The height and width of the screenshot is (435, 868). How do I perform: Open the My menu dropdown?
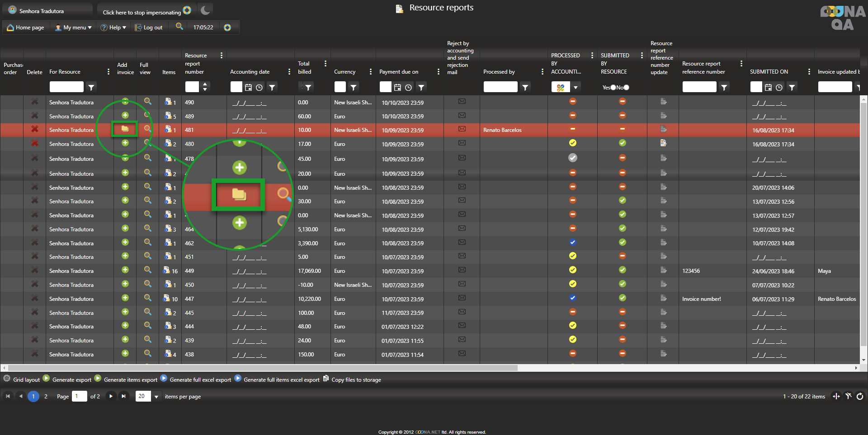coord(73,28)
